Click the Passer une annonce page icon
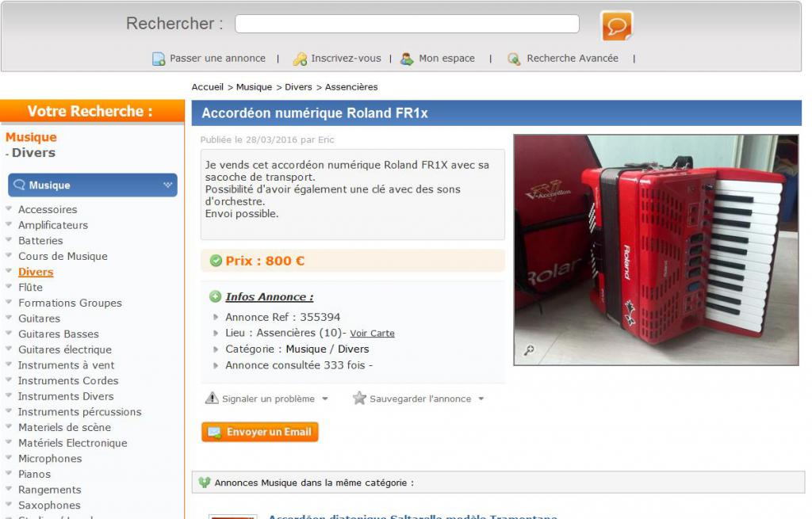812x519 pixels. 159,59
